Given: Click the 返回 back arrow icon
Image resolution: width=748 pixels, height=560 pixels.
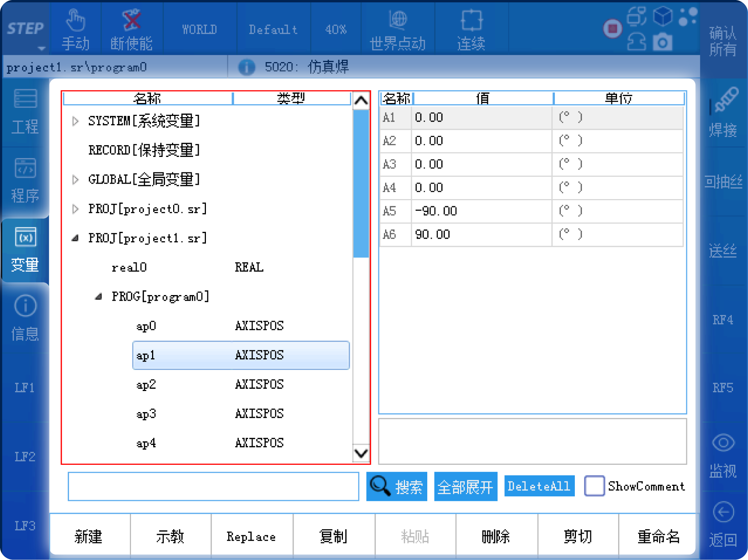Looking at the screenshot, I should pos(723,512).
